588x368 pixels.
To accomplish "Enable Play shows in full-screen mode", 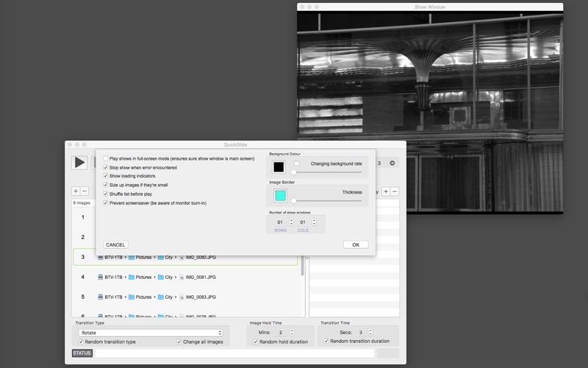I will point(106,158).
